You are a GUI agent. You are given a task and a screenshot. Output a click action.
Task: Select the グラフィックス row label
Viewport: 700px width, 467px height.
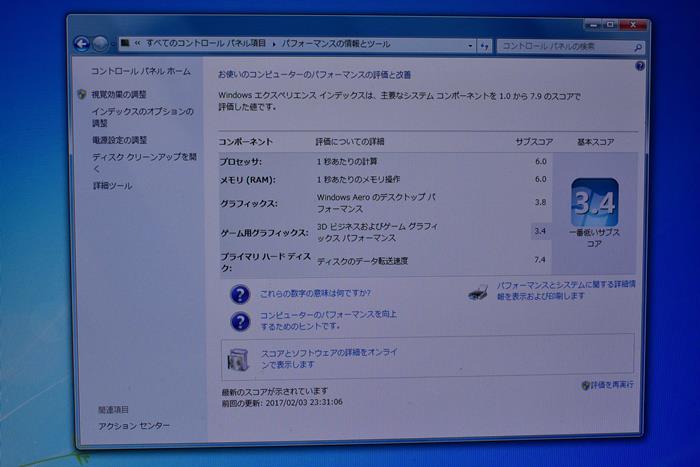point(249,204)
